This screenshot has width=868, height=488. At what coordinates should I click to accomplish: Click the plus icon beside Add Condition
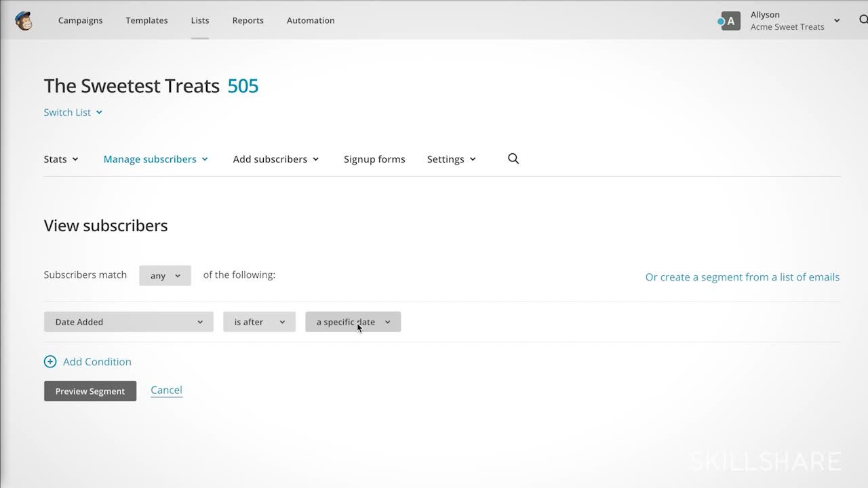click(x=50, y=362)
